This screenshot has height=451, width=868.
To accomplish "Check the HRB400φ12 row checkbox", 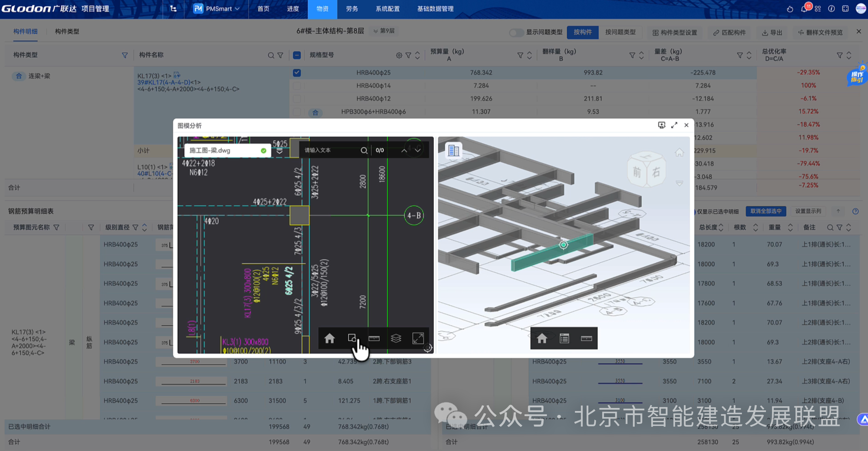I will [297, 99].
